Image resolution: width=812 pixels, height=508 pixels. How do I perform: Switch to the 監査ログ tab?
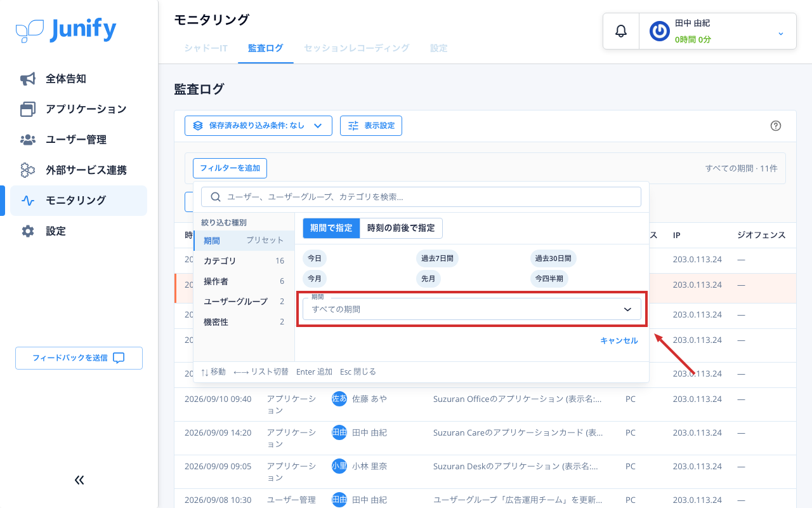(x=266, y=48)
